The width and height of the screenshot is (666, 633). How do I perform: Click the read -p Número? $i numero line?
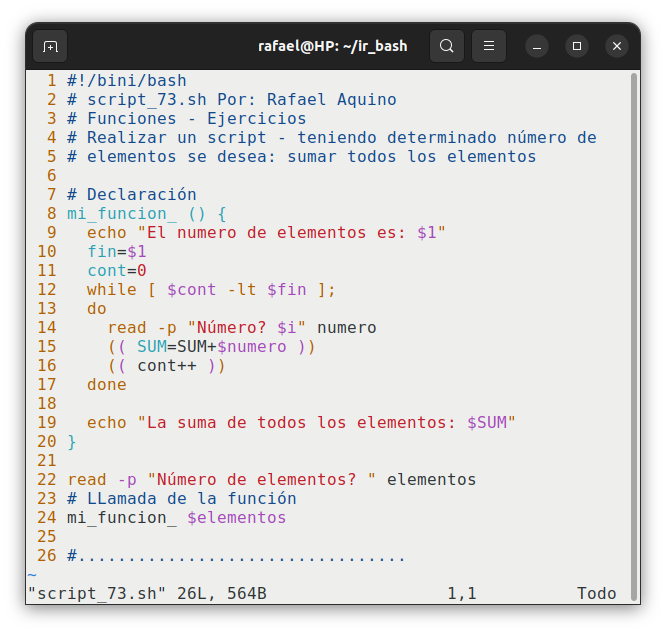point(242,328)
